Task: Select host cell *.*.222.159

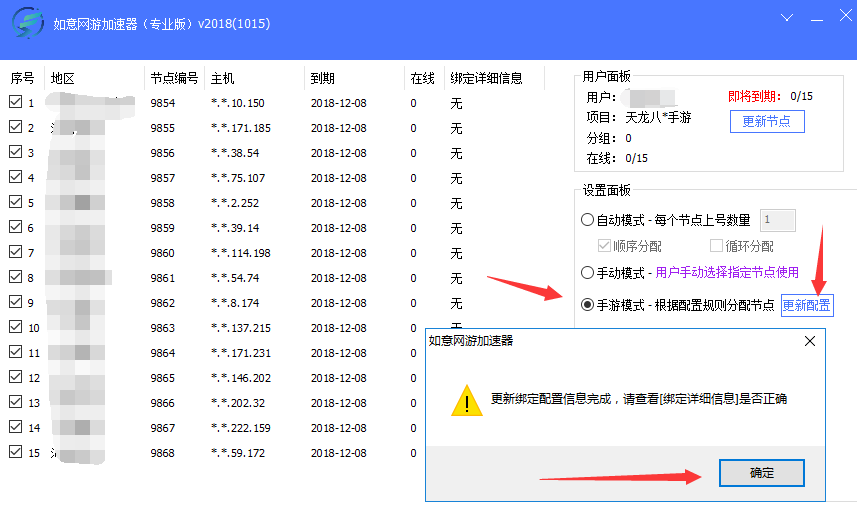Action: (240, 428)
